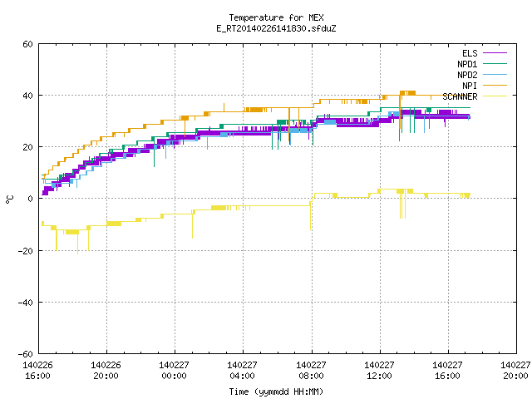Select the SCANNER legend label
The height and width of the screenshot is (399, 532).
(460, 96)
